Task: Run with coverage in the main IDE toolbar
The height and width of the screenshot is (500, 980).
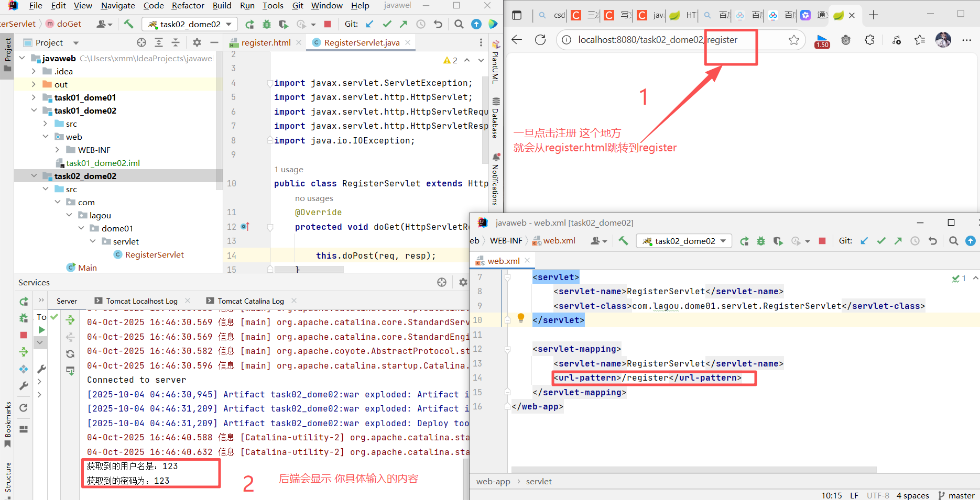Action: 284,24
